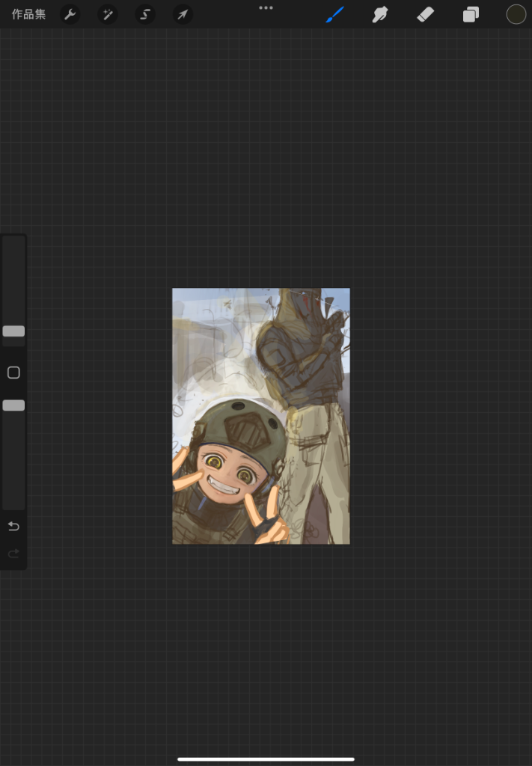Click the brush size slider handle
The image size is (532, 766).
click(x=13, y=331)
